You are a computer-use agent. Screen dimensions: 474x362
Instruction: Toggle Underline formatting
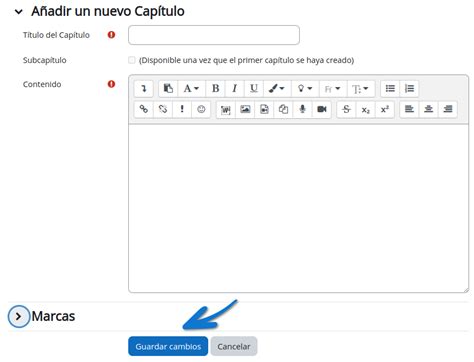pos(254,89)
